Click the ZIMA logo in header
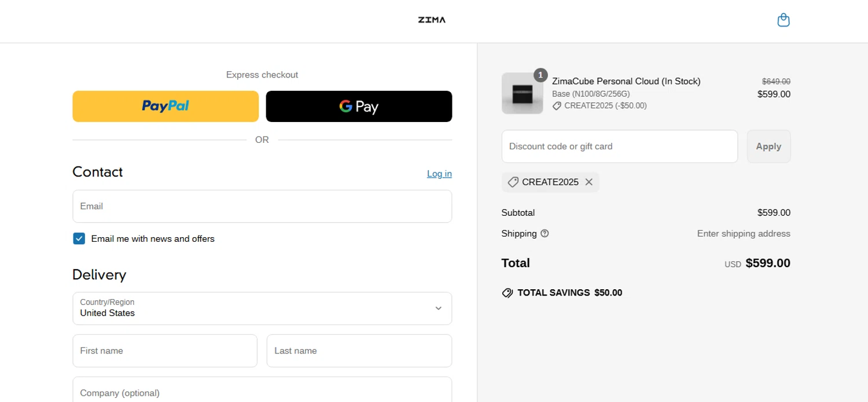This screenshot has width=868, height=402. (432, 20)
